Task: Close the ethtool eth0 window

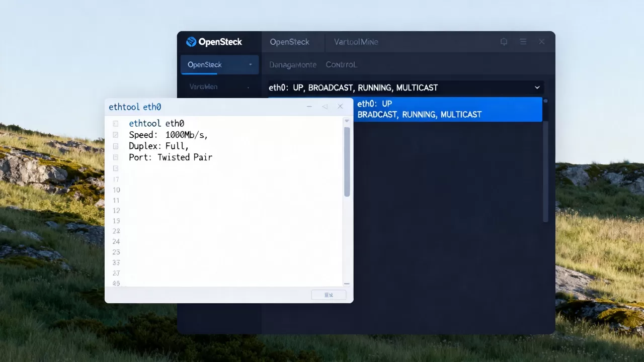Action: tap(340, 107)
